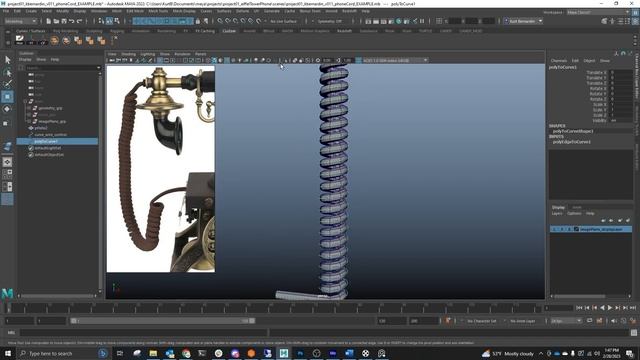This screenshot has height=360, width=640.
Task: Activate the Lasso select tool
Action: click(x=7, y=73)
